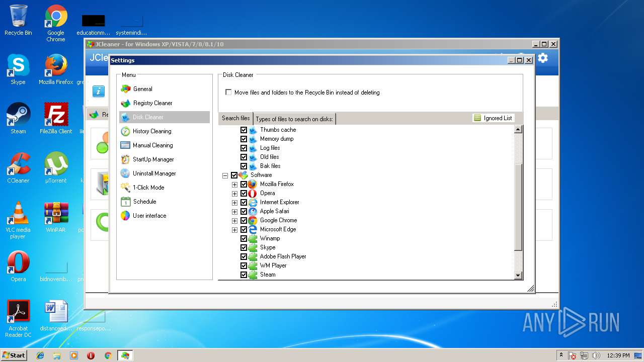Select the FileZilla Client desktop shortcut

coord(56,119)
